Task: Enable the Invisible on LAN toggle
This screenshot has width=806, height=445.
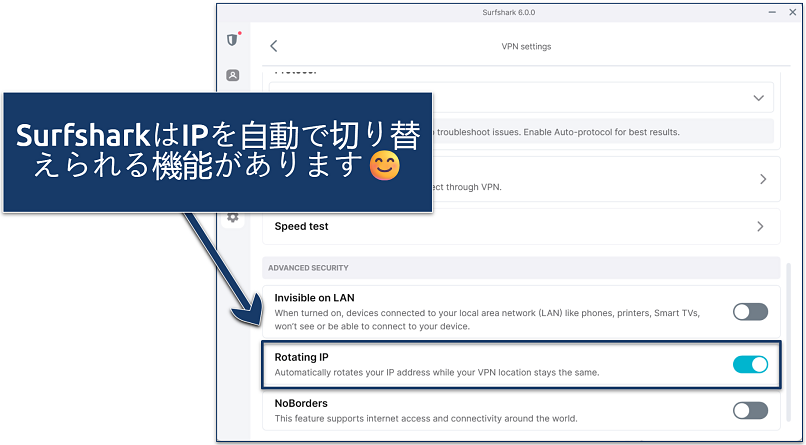Action: click(750, 312)
